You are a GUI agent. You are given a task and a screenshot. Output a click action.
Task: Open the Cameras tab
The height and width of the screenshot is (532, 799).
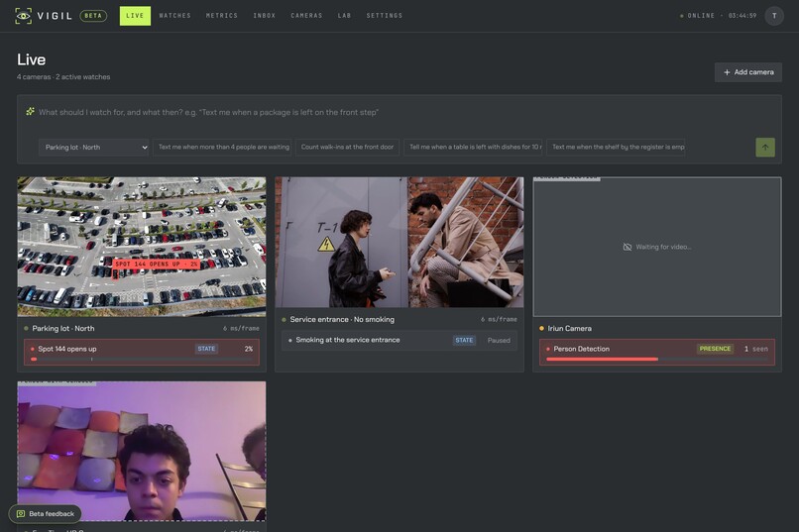click(x=306, y=16)
